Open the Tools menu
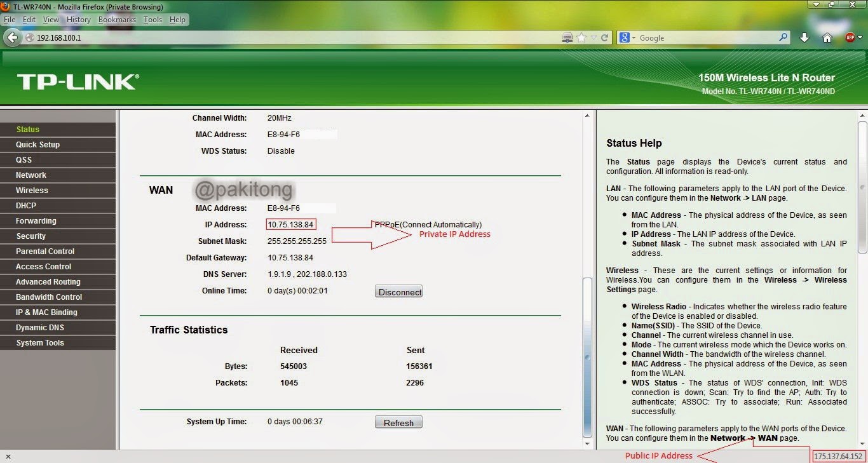The width and height of the screenshot is (868, 463). pos(153,20)
